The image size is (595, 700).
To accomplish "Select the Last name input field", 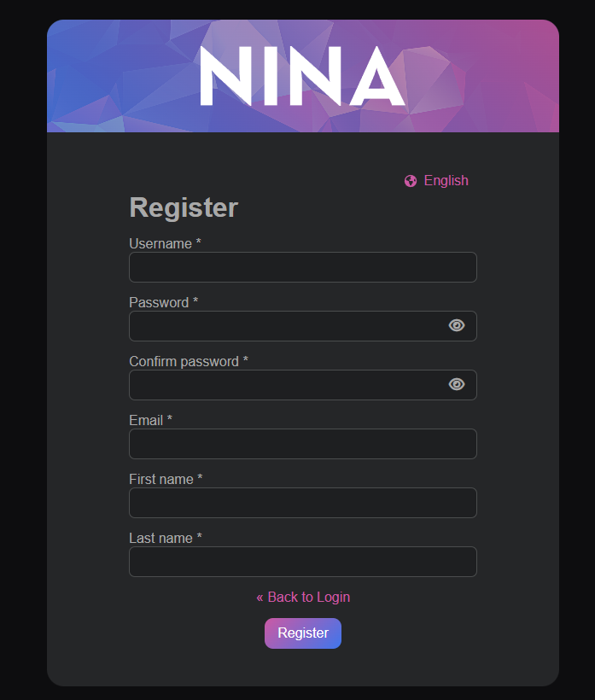I will point(302,562).
